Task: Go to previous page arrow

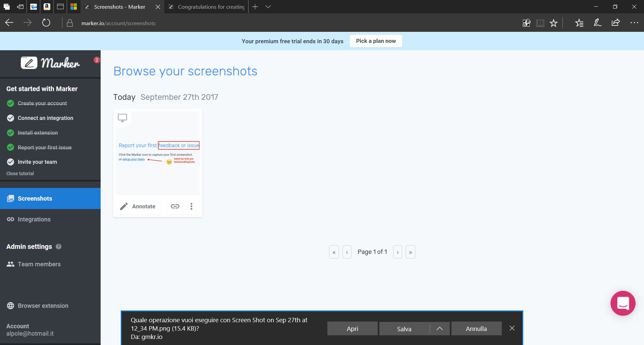Action: click(x=347, y=252)
